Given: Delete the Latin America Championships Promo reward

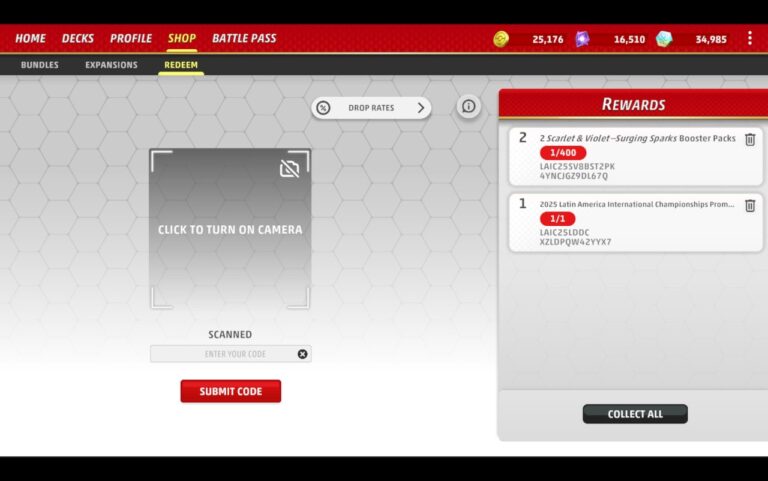Looking at the screenshot, I should pos(750,206).
